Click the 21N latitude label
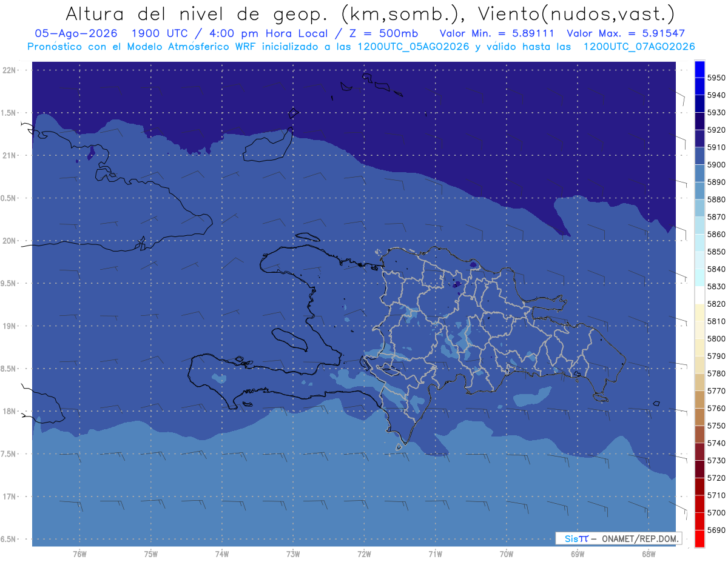The height and width of the screenshot is (562, 728). click(8, 156)
